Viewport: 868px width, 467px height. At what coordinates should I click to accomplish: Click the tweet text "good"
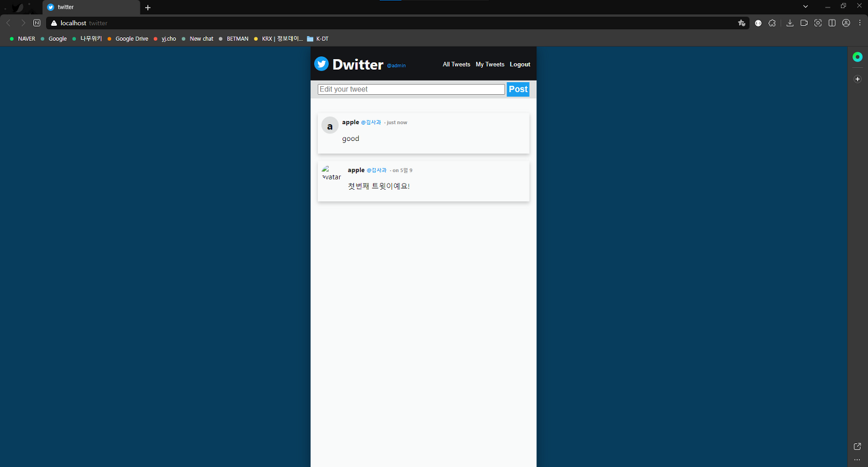[351, 138]
